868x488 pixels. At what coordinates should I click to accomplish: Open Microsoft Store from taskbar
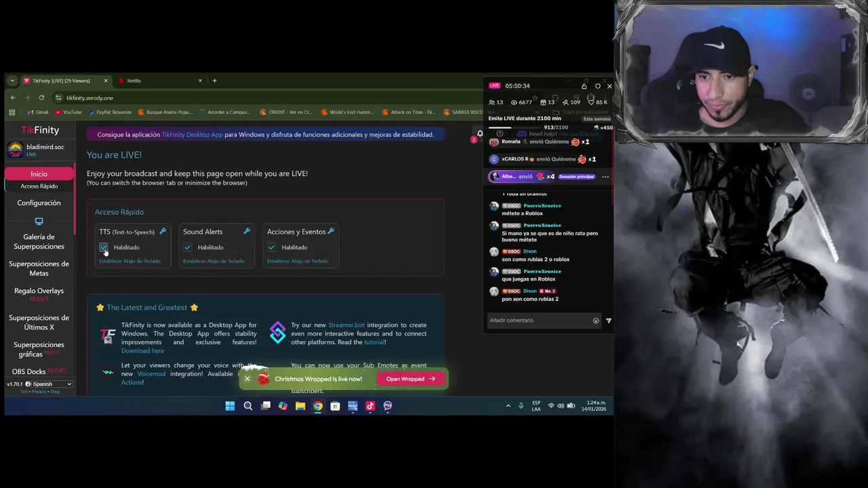(x=335, y=406)
